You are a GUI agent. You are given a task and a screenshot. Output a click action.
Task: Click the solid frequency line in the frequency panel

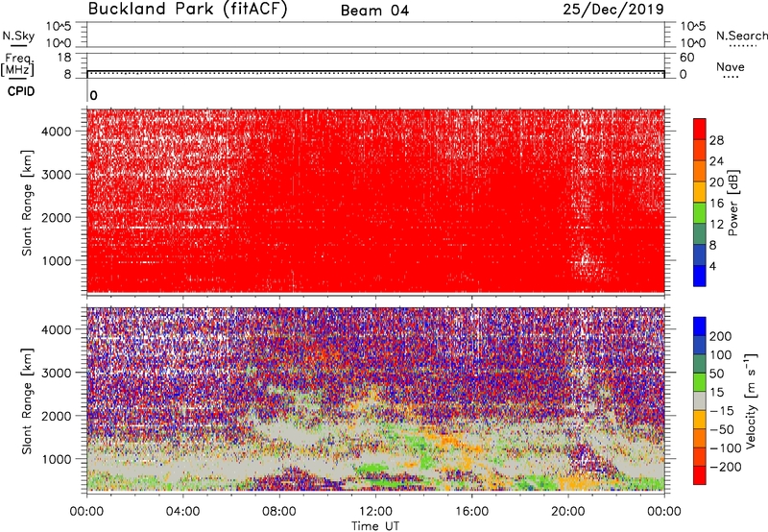[x=375, y=71]
